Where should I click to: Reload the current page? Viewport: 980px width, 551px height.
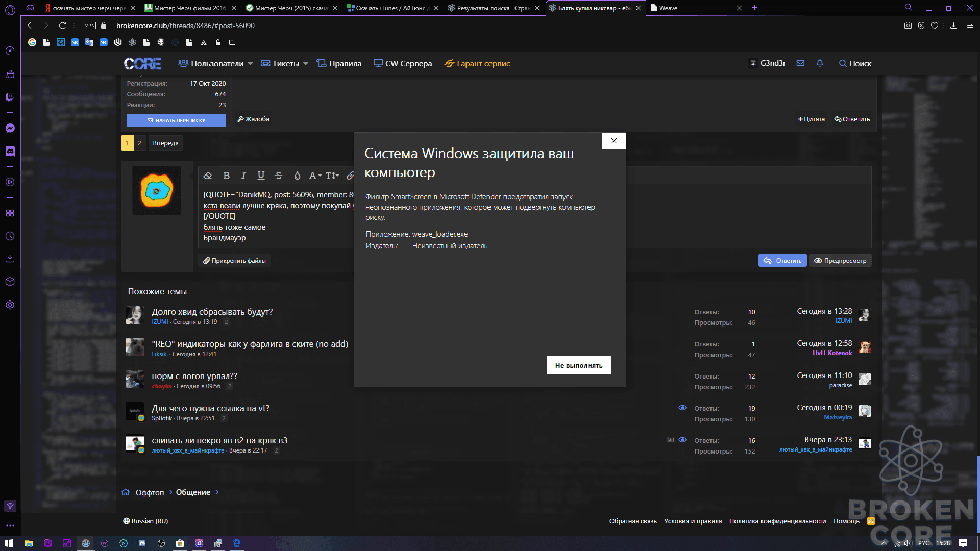[62, 26]
